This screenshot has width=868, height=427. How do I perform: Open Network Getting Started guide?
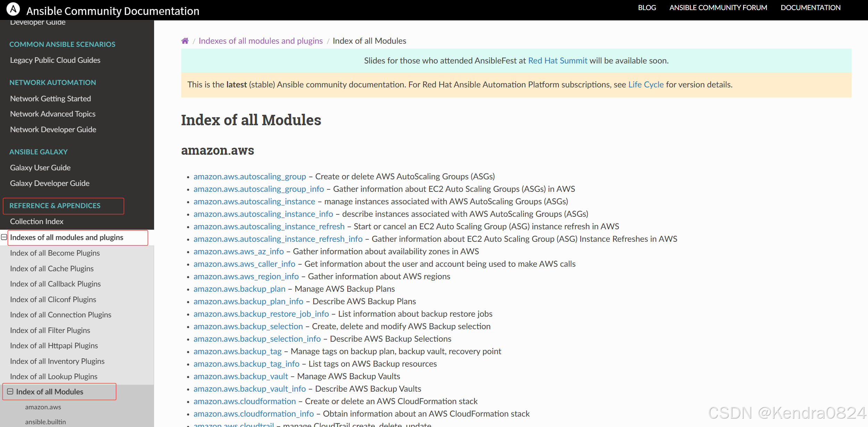(50, 99)
